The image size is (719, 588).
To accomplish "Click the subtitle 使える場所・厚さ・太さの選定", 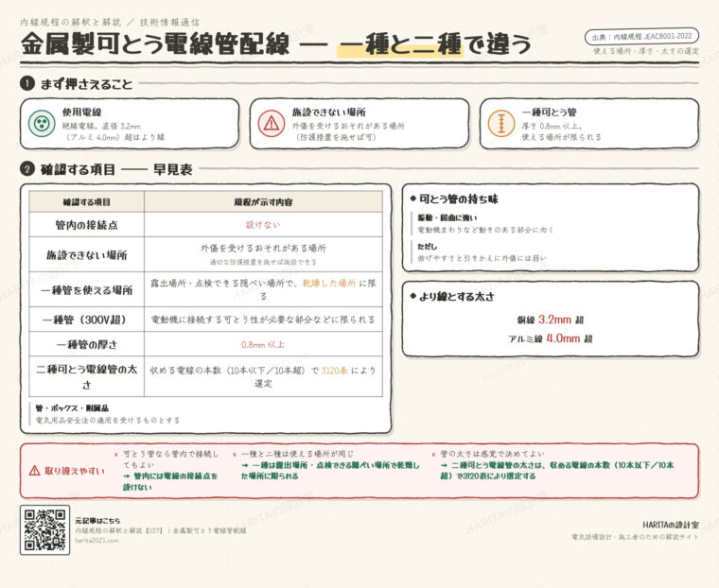I will pyautogui.click(x=646, y=51).
